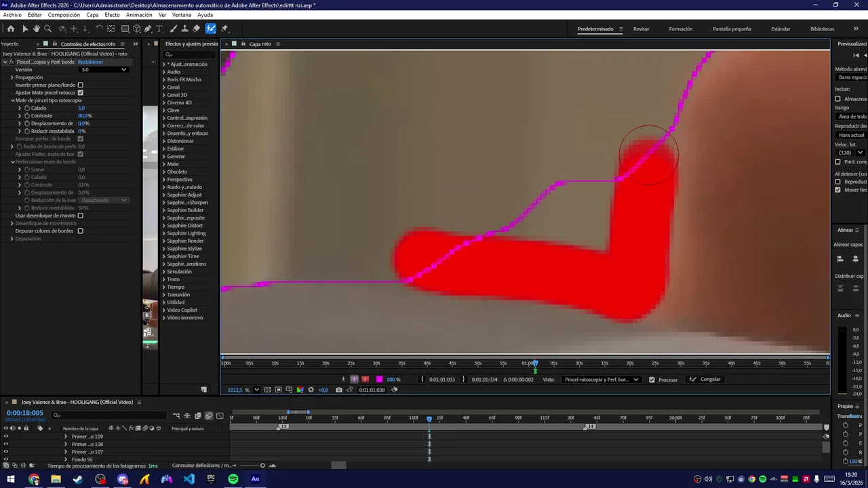Click the snapshot camera icon in viewer

click(339, 390)
